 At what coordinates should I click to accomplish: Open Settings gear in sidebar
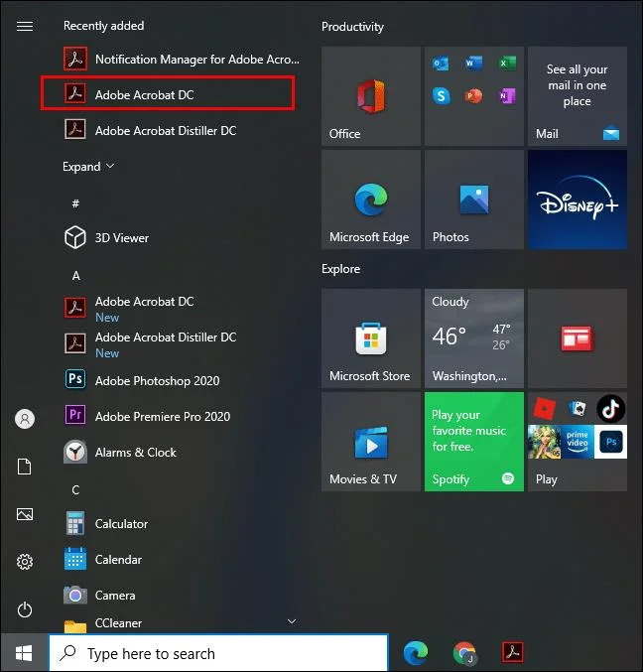click(x=25, y=562)
